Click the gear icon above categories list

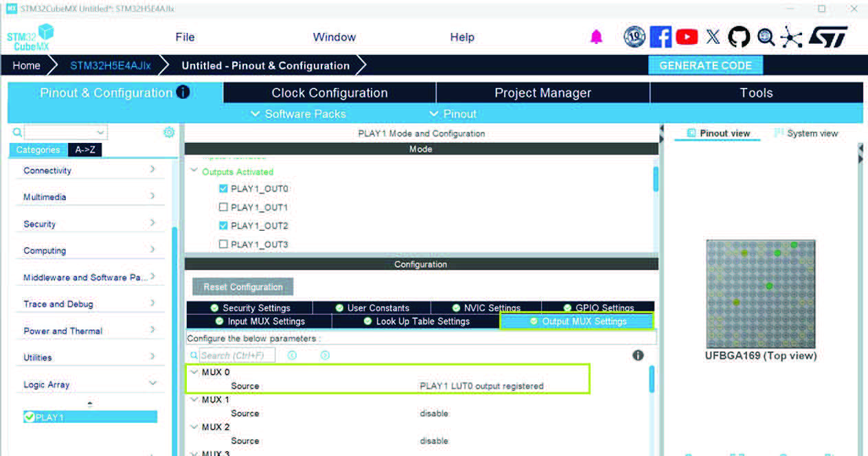point(169,132)
